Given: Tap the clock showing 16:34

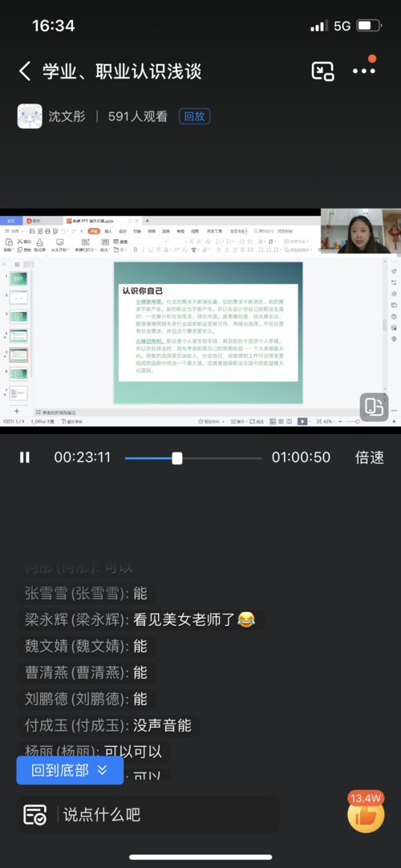Looking at the screenshot, I should (x=53, y=26).
